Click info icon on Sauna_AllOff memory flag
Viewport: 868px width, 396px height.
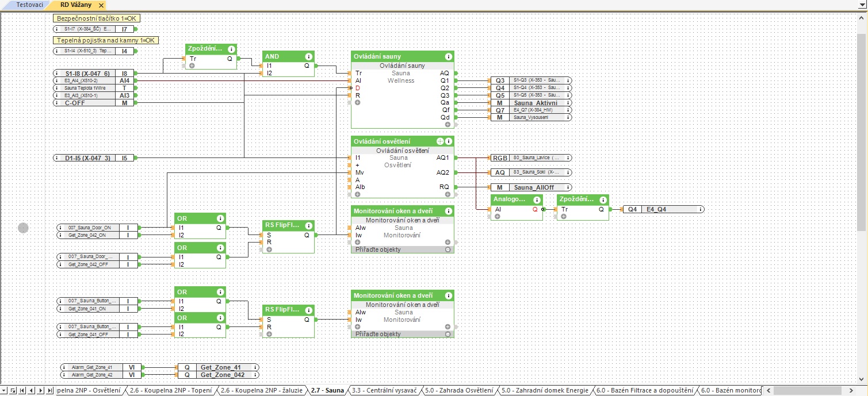[x=567, y=187]
